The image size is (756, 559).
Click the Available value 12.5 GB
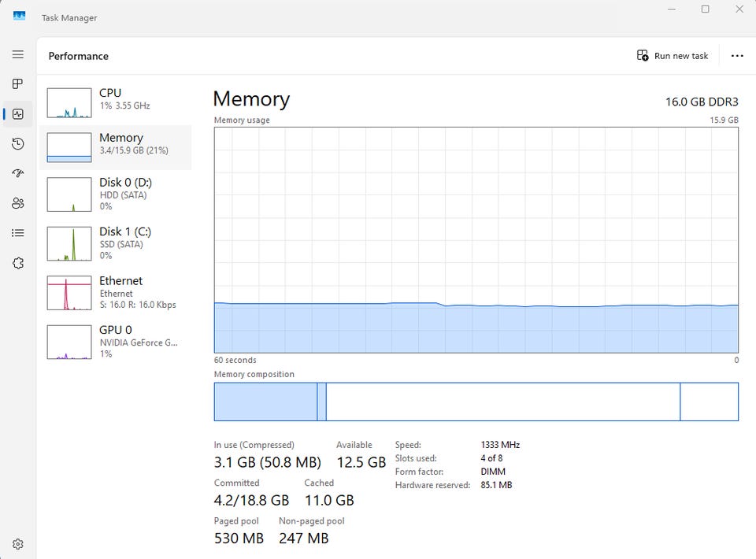(x=361, y=462)
